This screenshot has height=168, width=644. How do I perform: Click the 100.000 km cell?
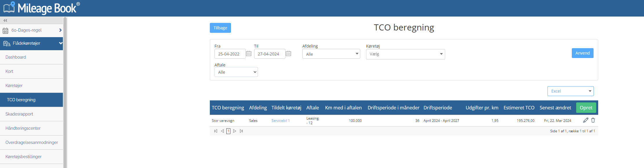[x=355, y=121]
